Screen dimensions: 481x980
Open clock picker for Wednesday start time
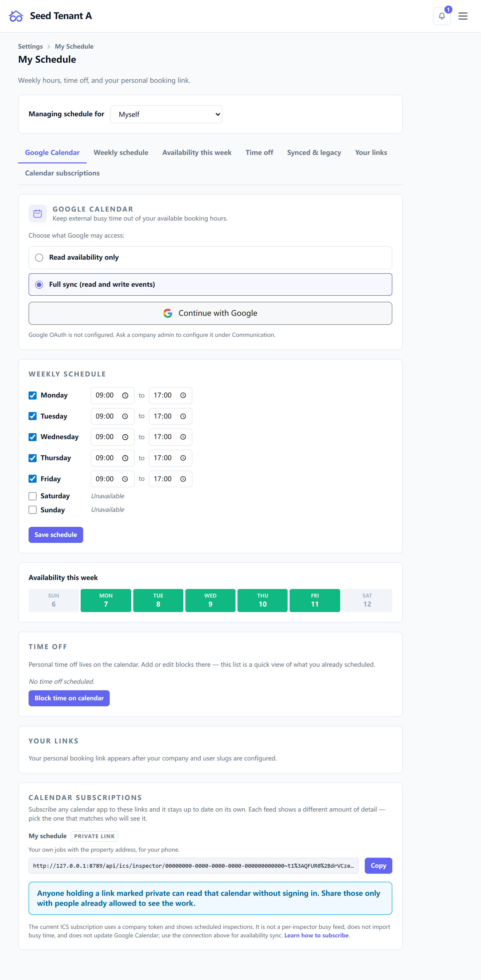pos(125,437)
